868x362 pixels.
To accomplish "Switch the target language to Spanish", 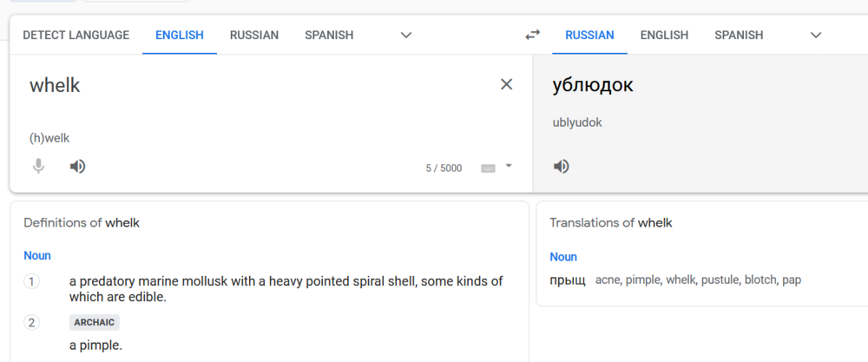I will (x=739, y=36).
